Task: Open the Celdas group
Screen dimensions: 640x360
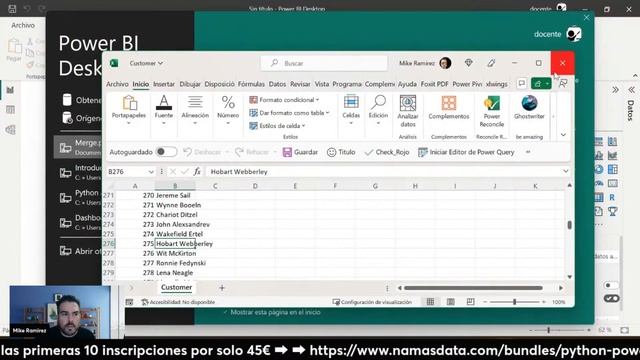Action: click(351, 109)
